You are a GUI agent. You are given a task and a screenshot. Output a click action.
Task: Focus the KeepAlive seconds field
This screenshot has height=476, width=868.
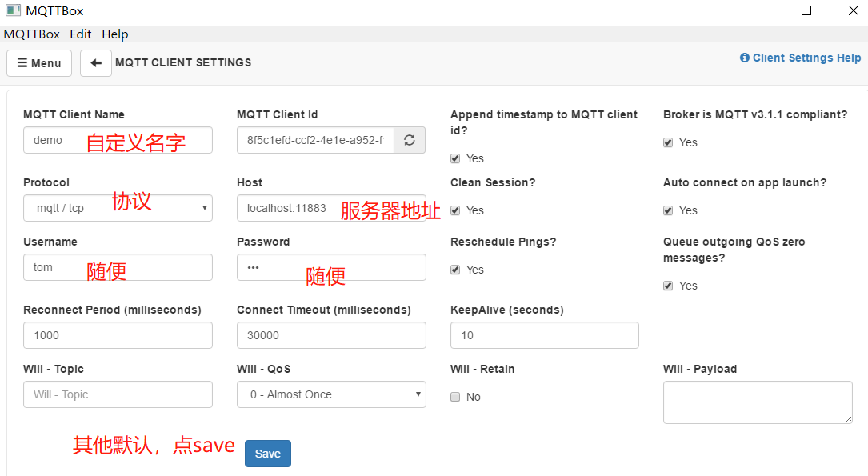545,335
